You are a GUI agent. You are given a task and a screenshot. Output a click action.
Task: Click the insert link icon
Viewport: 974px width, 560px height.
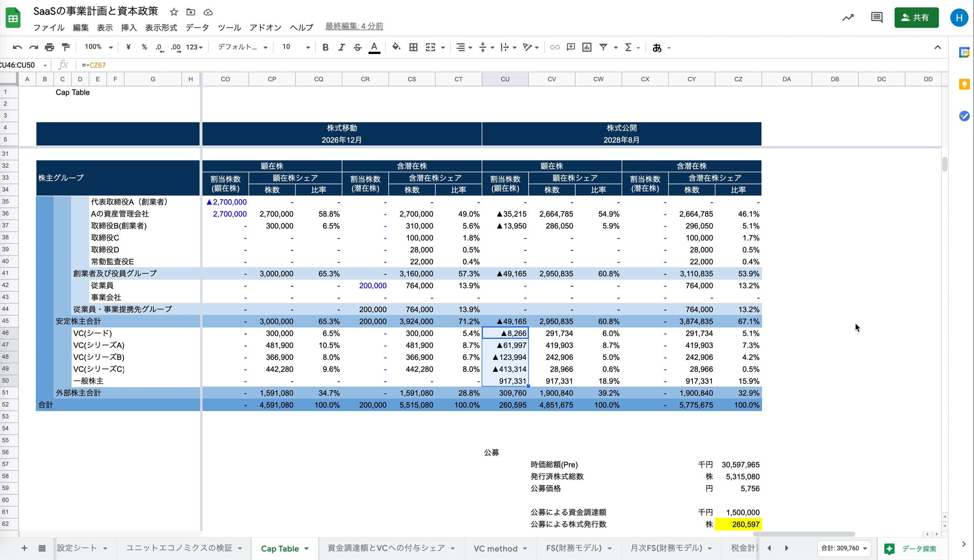[555, 47]
